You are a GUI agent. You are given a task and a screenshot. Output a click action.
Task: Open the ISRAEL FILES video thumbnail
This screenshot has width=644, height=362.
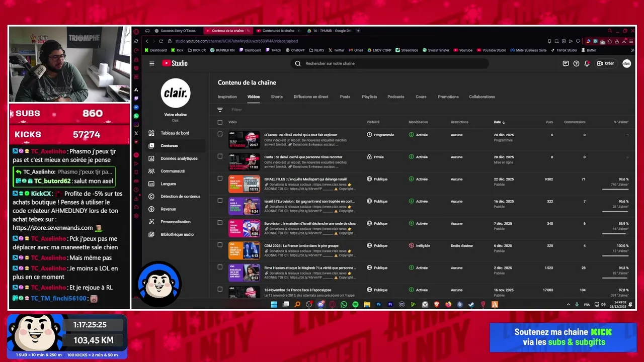pyautogui.click(x=244, y=184)
